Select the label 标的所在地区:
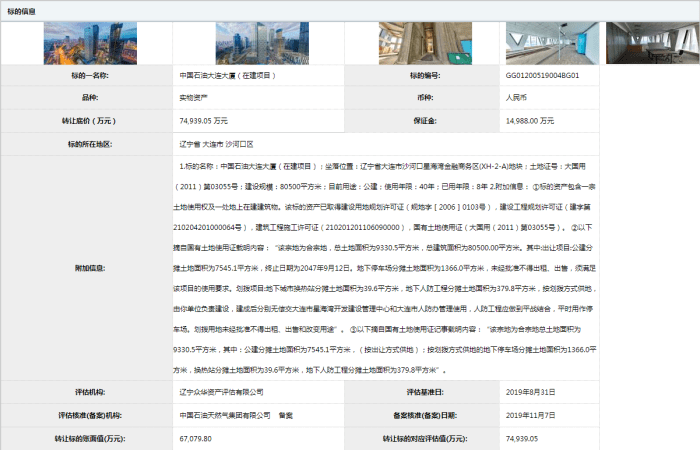The width and height of the screenshot is (700, 450). pyautogui.click(x=90, y=144)
